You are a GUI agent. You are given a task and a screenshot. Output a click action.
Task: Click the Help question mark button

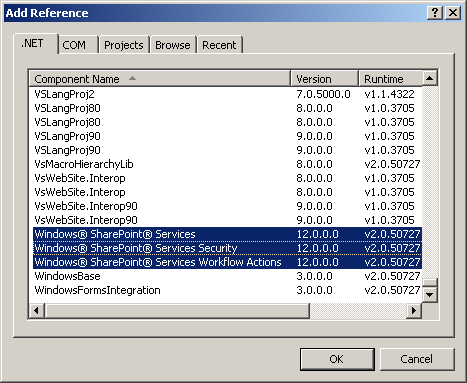pos(435,13)
